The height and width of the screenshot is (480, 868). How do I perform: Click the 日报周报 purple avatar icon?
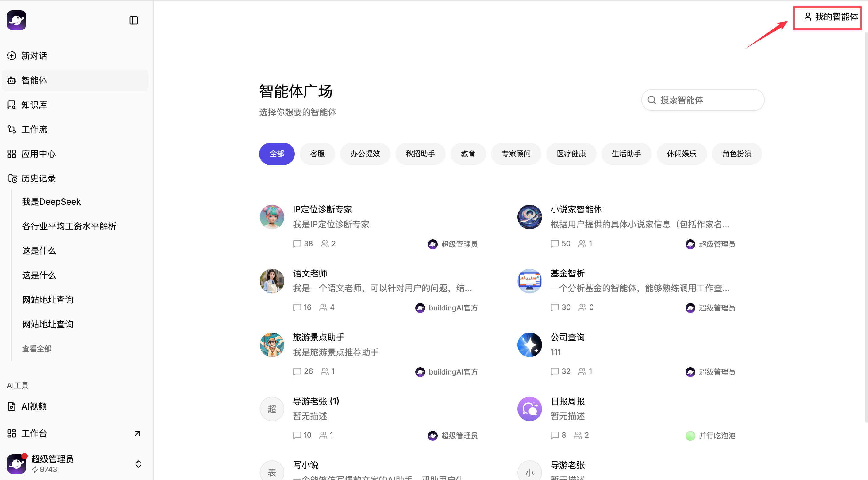tap(530, 409)
